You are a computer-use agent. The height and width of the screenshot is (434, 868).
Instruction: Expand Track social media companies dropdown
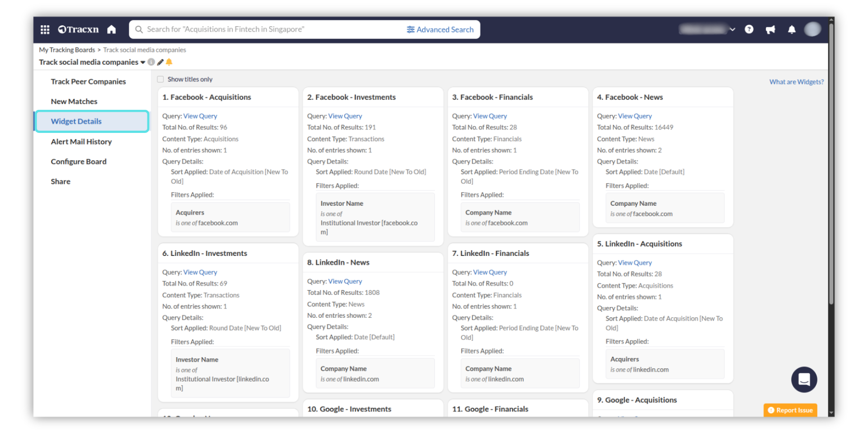[143, 62]
